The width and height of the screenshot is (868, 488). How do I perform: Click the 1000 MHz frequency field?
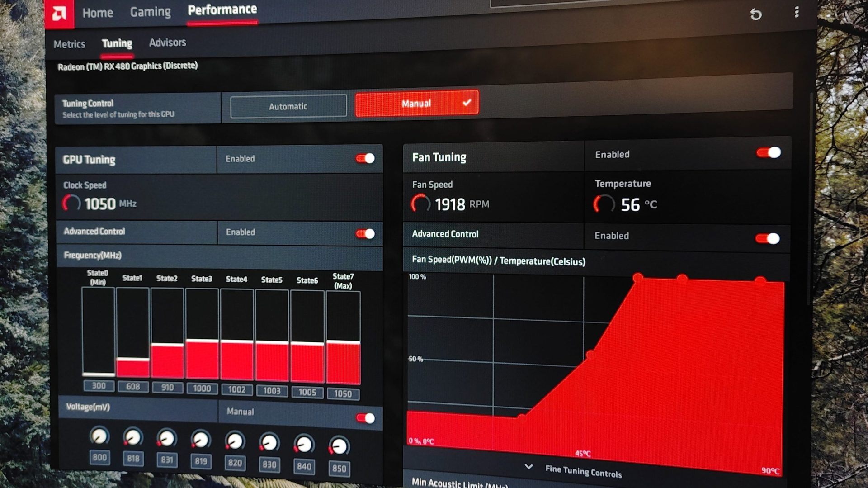click(202, 389)
